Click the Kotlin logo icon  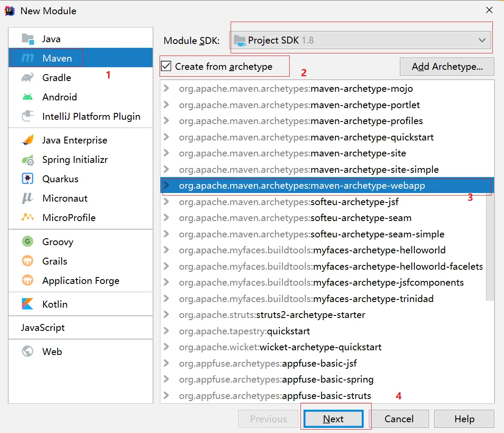pos(28,304)
